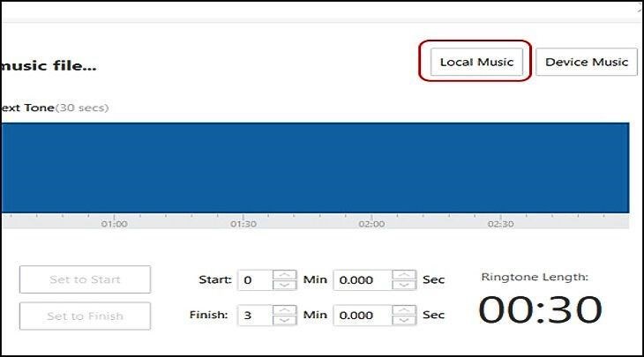The width and height of the screenshot is (644, 357).
Task: Increase Finish minutes with up arrow
Action: [285, 309]
